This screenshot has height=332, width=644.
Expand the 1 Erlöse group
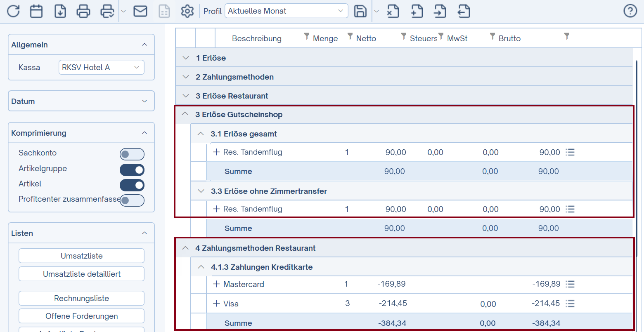tap(186, 58)
